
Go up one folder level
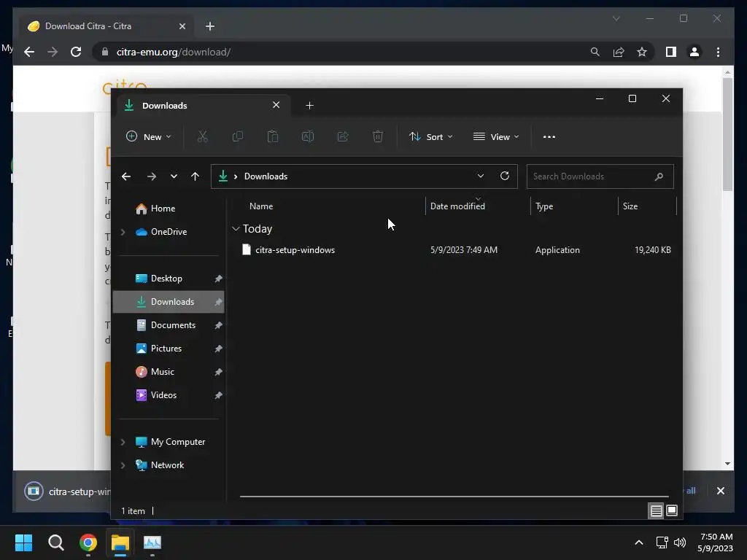point(195,176)
